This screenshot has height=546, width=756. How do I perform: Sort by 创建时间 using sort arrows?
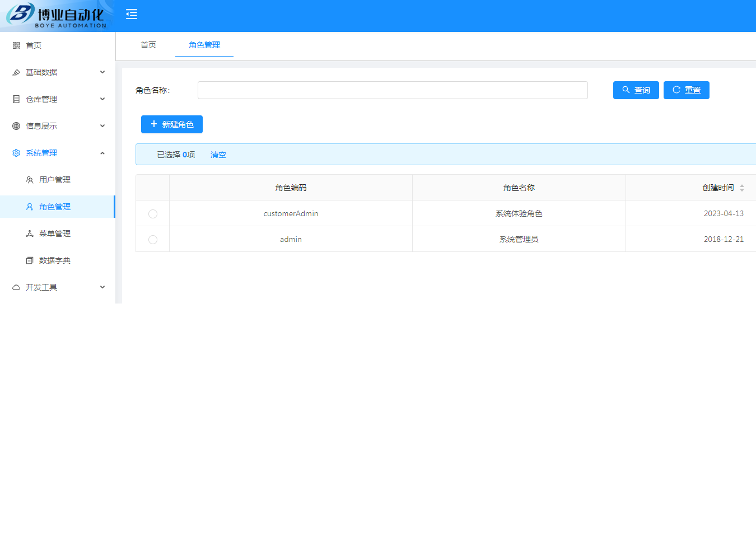742,188
